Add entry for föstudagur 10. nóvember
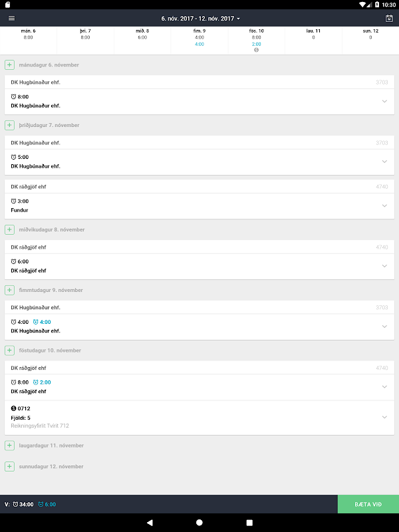This screenshot has width=399, height=532. tap(9, 350)
